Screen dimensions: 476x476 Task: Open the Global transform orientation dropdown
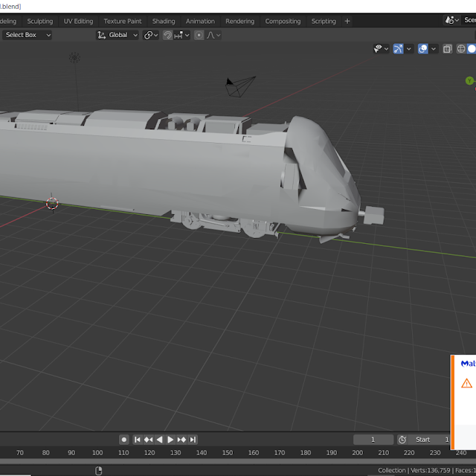click(118, 35)
